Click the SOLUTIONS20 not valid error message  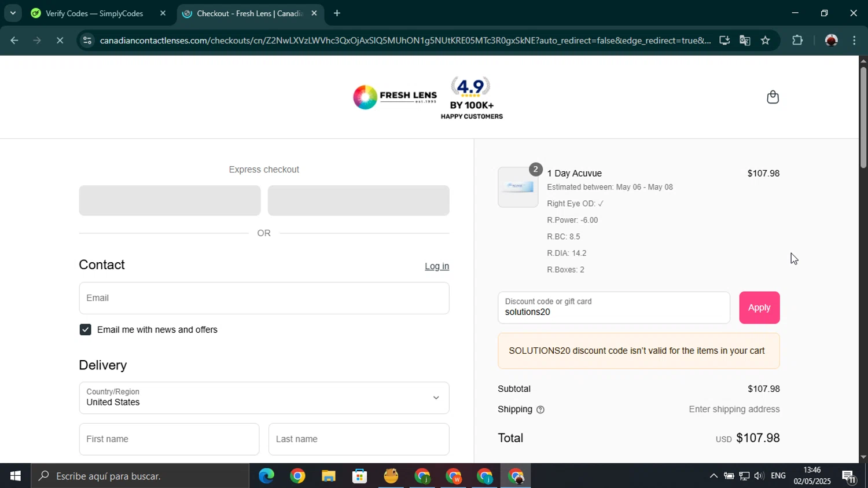pyautogui.click(x=638, y=351)
